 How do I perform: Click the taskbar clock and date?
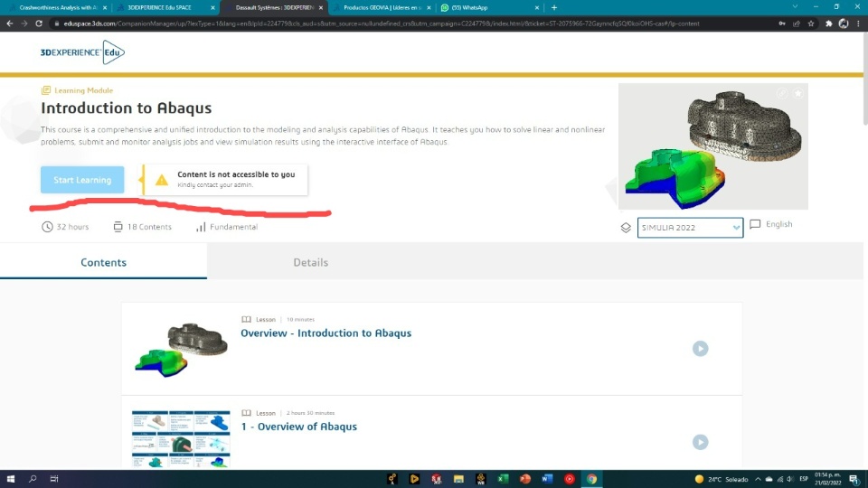(827, 479)
